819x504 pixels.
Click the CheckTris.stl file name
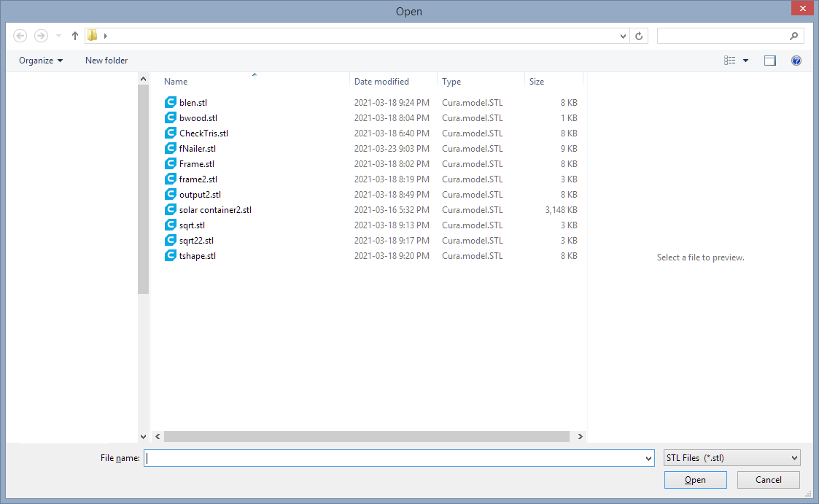[x=203, y=133]
